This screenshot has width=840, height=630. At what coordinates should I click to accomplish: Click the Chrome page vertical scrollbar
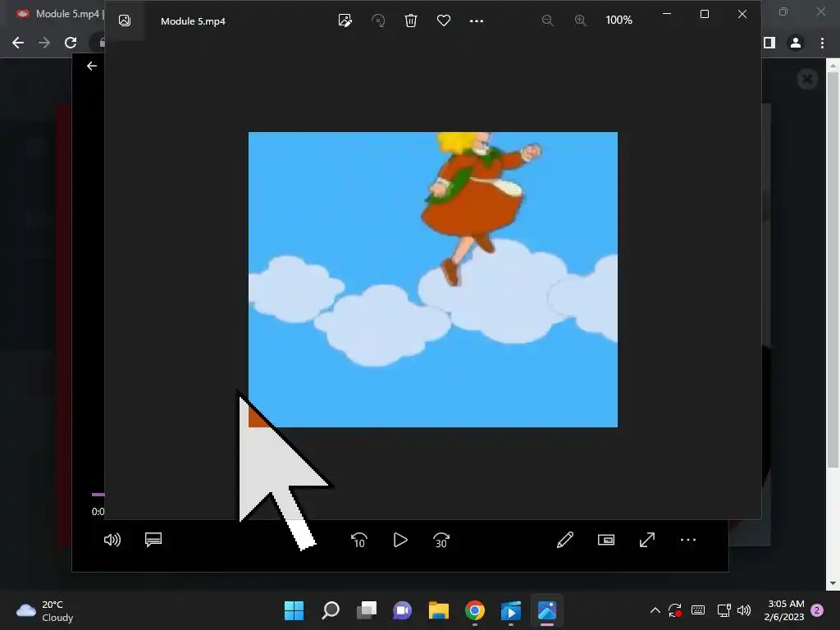[833, 268]
